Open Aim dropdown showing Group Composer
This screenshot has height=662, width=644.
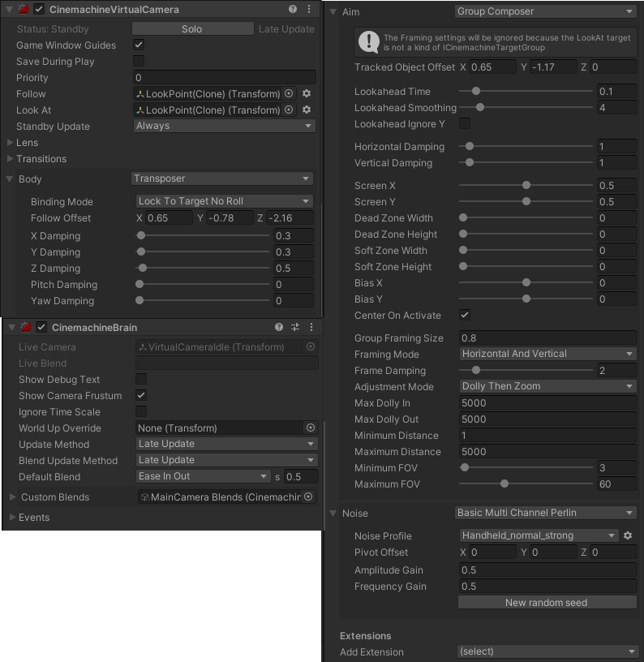pos(546,11)
